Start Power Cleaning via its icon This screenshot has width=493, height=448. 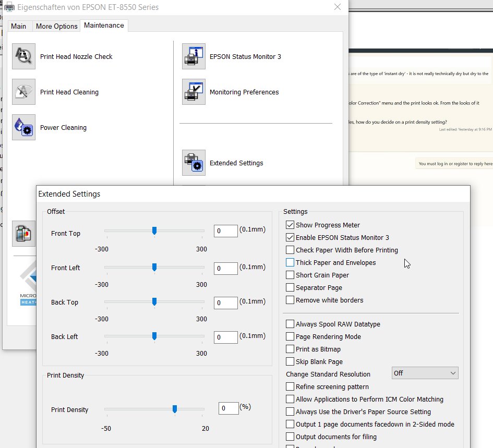(x=23, y=127)
